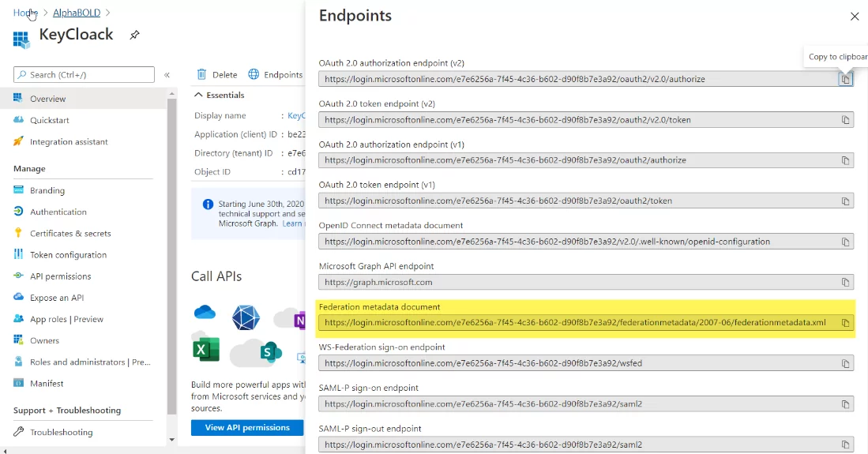
Task: Delete the KeyCloack app registration
Action: point(217,75)
